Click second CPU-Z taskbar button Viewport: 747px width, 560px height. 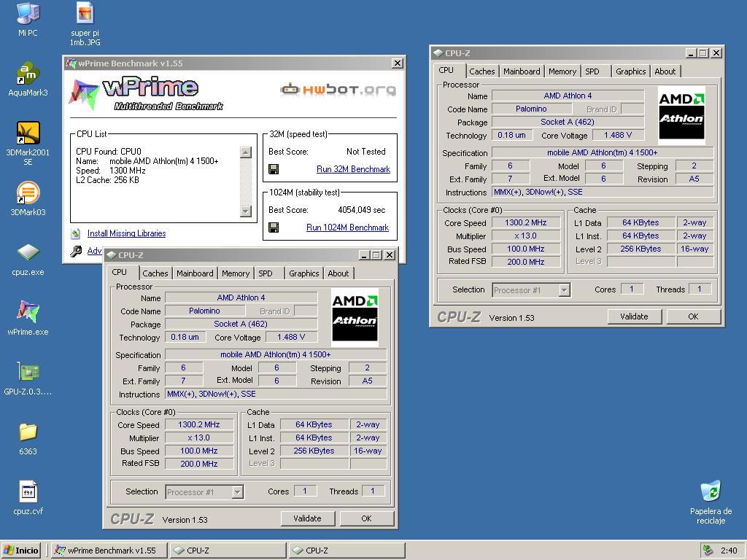point(347,550)
